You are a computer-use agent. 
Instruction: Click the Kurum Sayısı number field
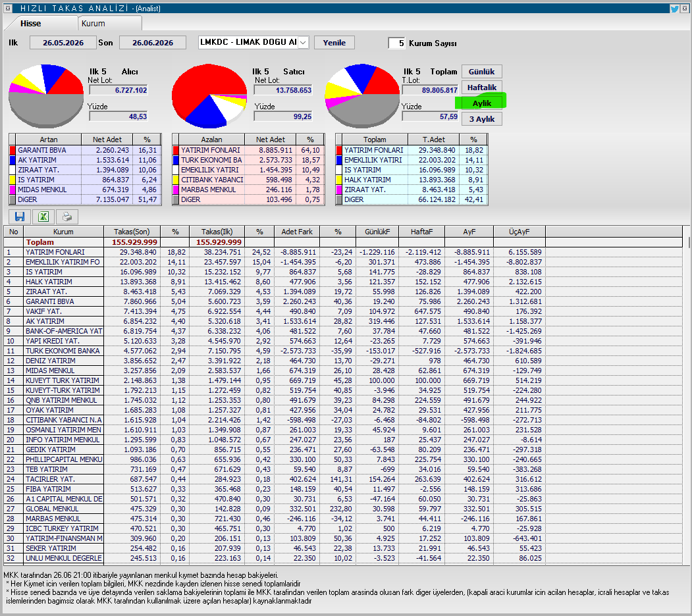click(x=397, y=43)
